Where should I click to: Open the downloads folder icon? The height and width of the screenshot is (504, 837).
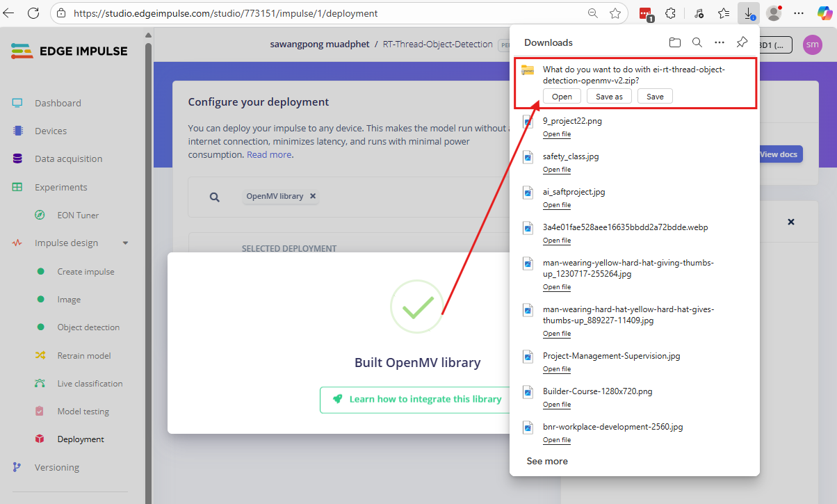674,42
